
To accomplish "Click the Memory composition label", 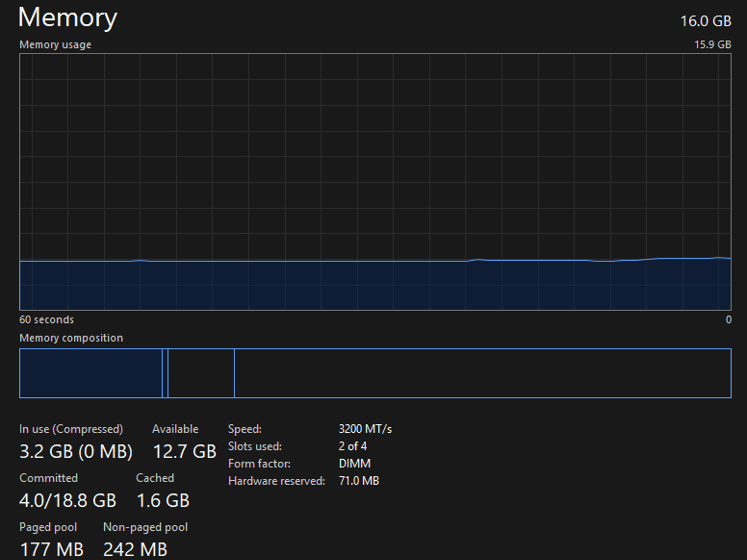I will coord(71,338).
